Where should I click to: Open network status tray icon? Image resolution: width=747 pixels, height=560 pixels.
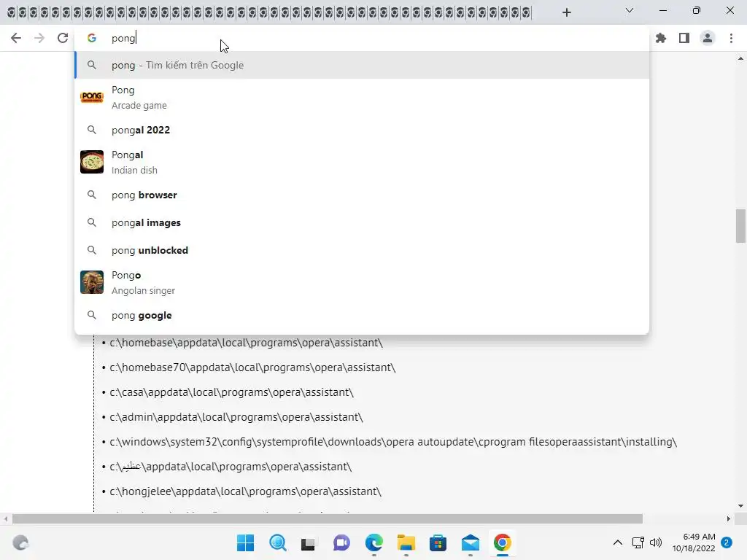click(x=638, y=542)
